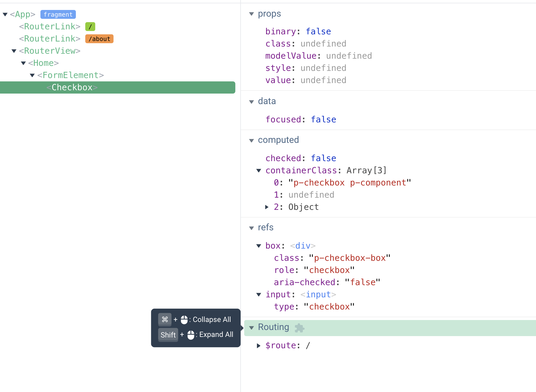
Task: Select the Checkbox component in tree
Action: tap(72, 87)
